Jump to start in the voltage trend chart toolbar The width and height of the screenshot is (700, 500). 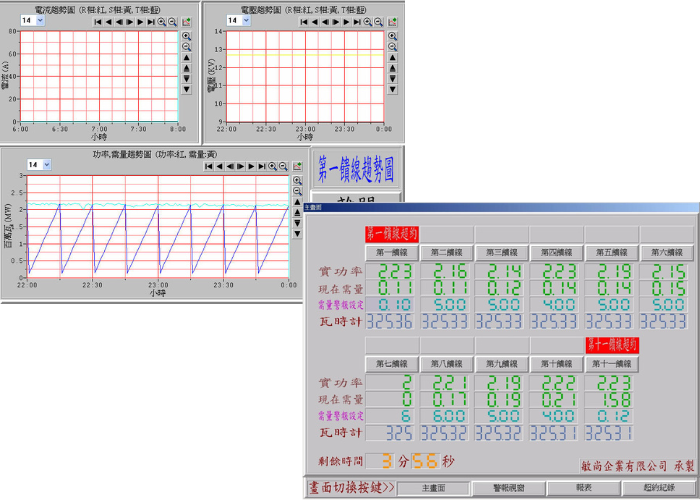pos(304,22)
